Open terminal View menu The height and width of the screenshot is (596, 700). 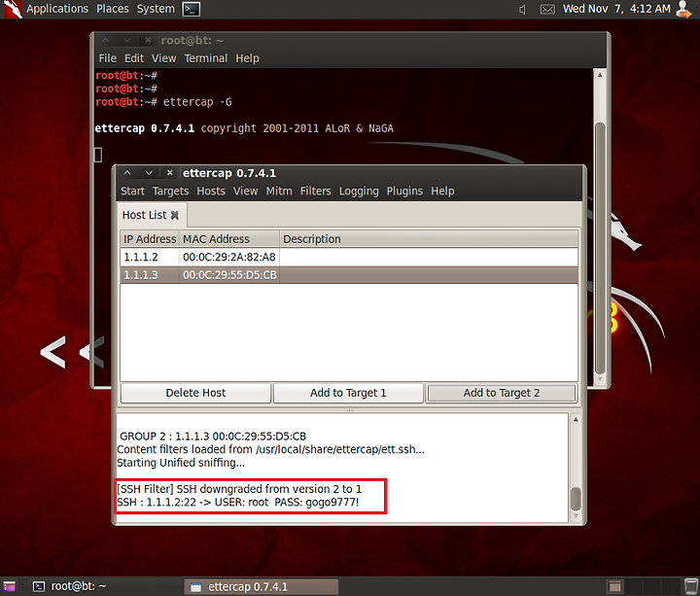pyautogui.click(x=163, y=58)
